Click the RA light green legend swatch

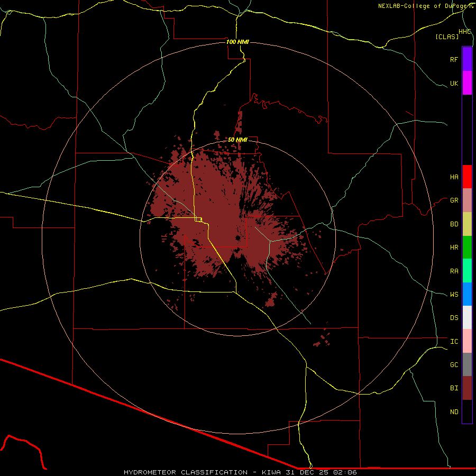click(x=467, y=271)
